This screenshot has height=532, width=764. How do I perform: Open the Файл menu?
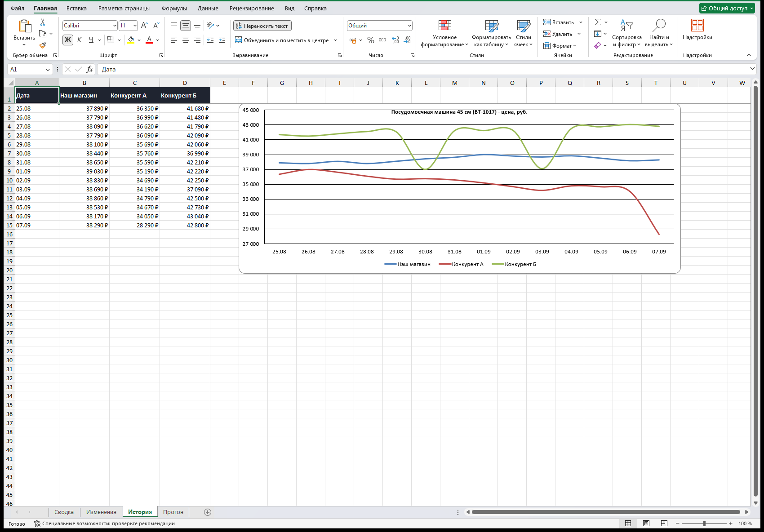pos(18,8)
